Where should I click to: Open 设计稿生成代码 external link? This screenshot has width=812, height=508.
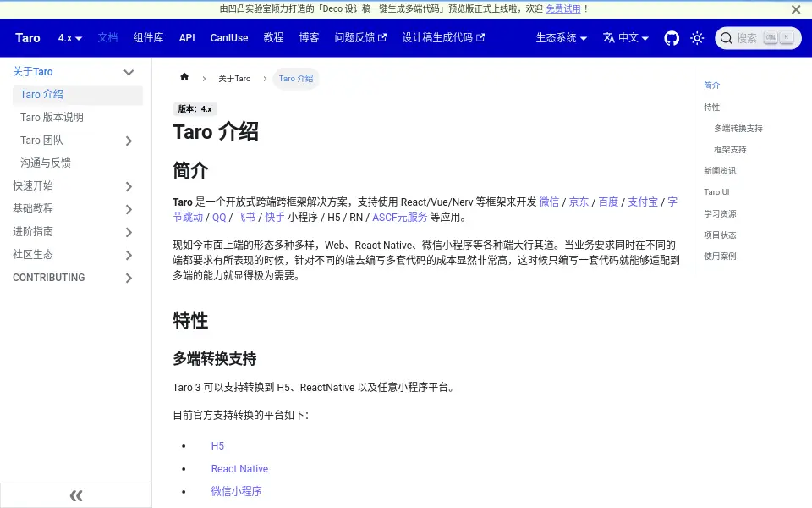click(443, 38)
